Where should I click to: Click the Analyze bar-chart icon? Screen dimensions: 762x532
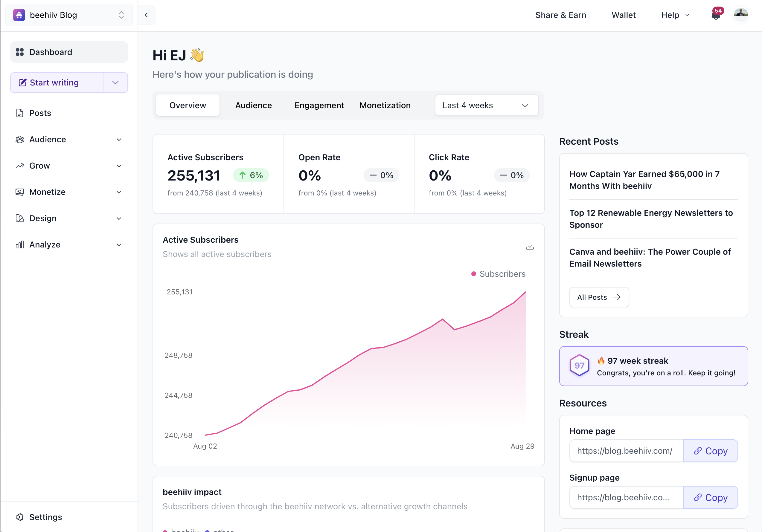20,244
